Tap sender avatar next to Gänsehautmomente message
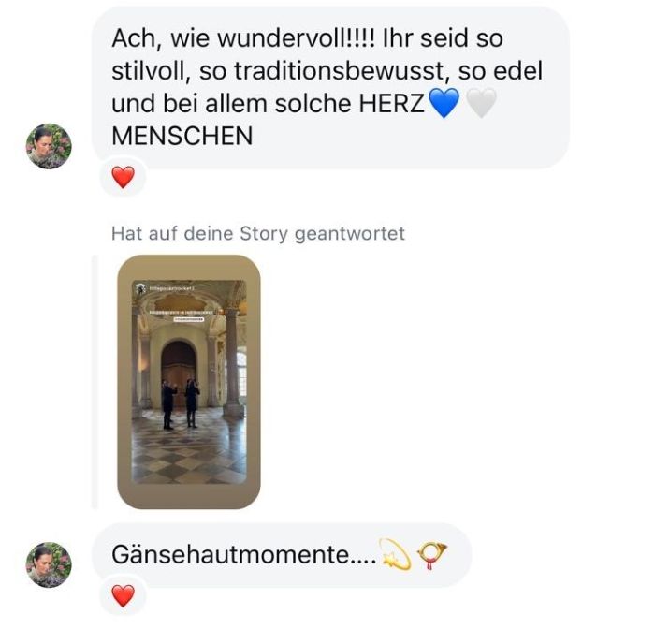The height and width of the screenshot is (644, 655). pos(49,564)
